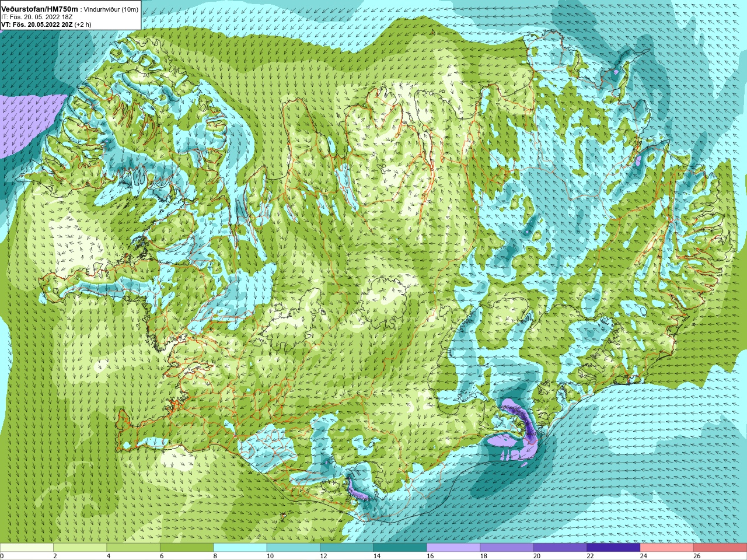Click the legend scale value 4

pos(109,556)
